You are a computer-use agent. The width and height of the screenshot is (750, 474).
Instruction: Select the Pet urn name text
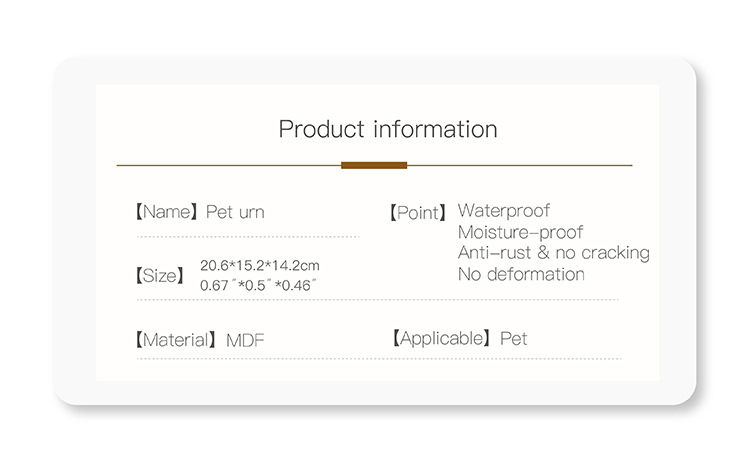tap(235, 212)
